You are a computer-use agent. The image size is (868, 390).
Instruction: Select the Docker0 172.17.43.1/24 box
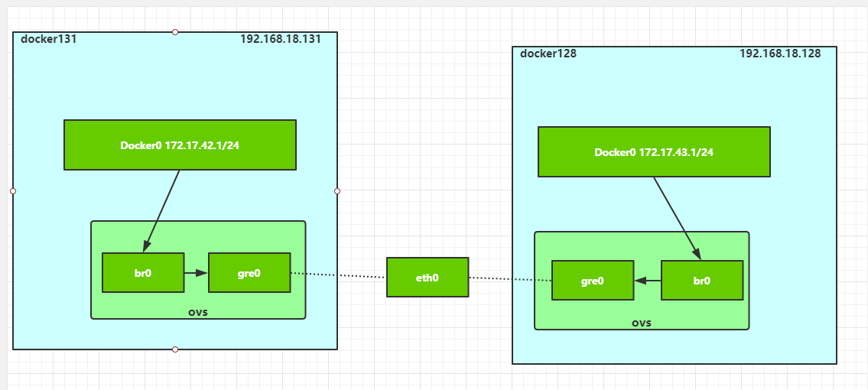coord(654,152)
